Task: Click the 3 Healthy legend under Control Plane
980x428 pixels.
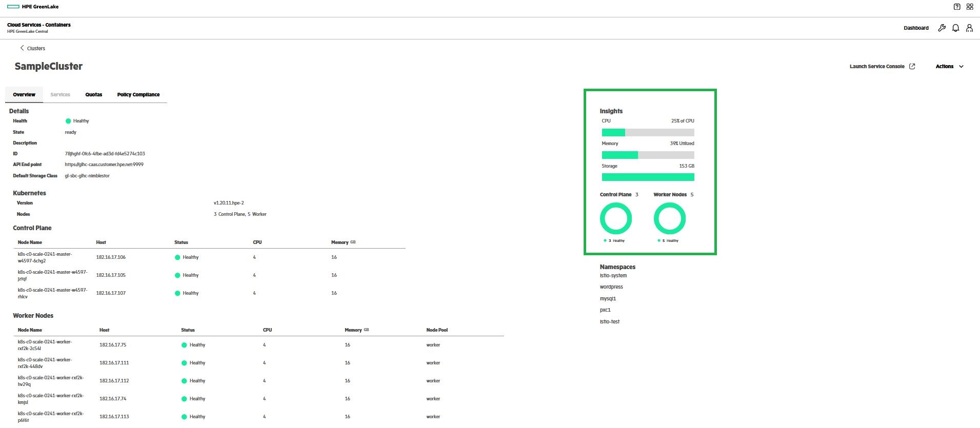Action: [614, 241]
